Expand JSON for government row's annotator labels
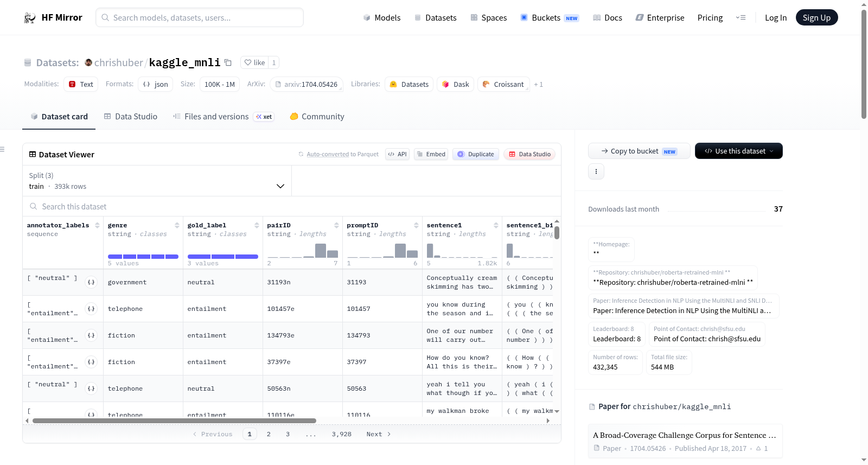 click(91, 282)
